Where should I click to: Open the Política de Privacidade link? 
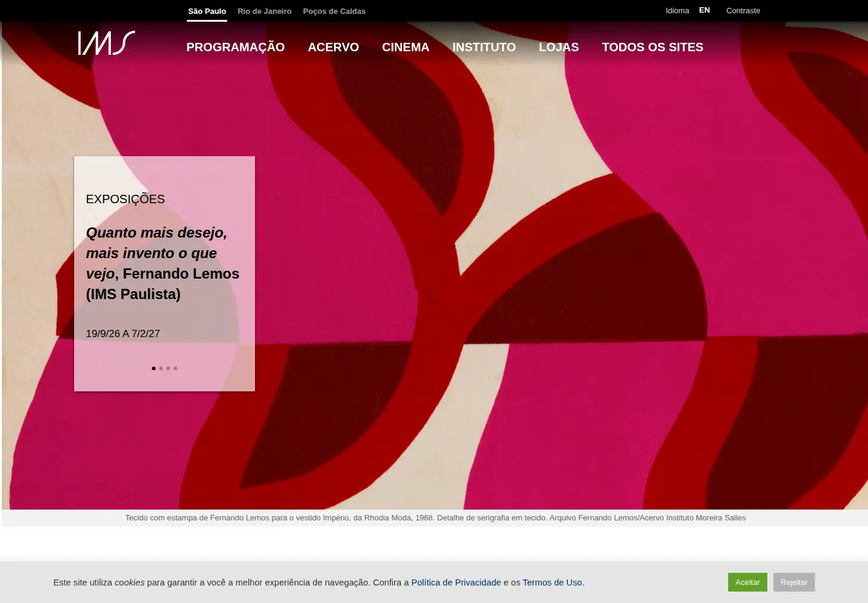456,582
